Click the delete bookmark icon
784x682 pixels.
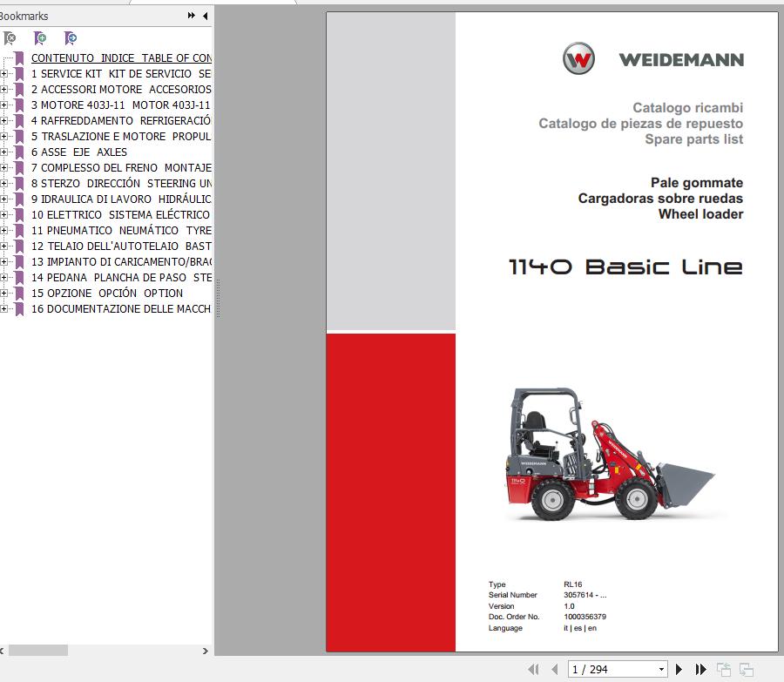10,38
